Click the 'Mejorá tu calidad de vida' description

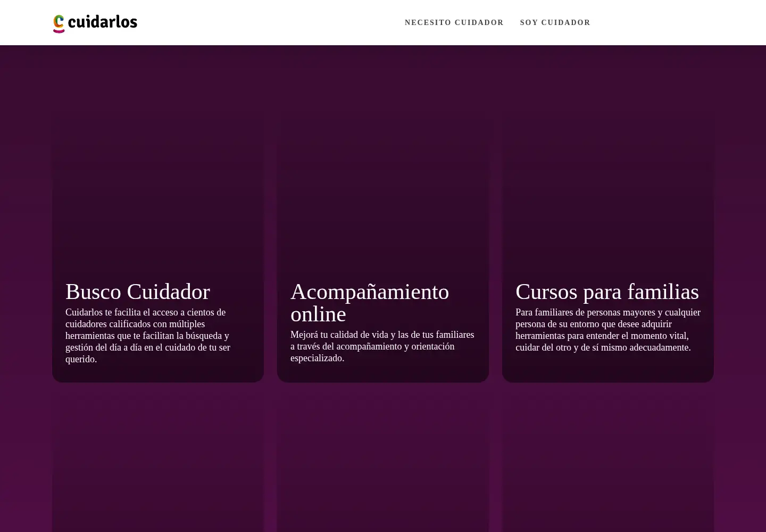click(382, 346)
